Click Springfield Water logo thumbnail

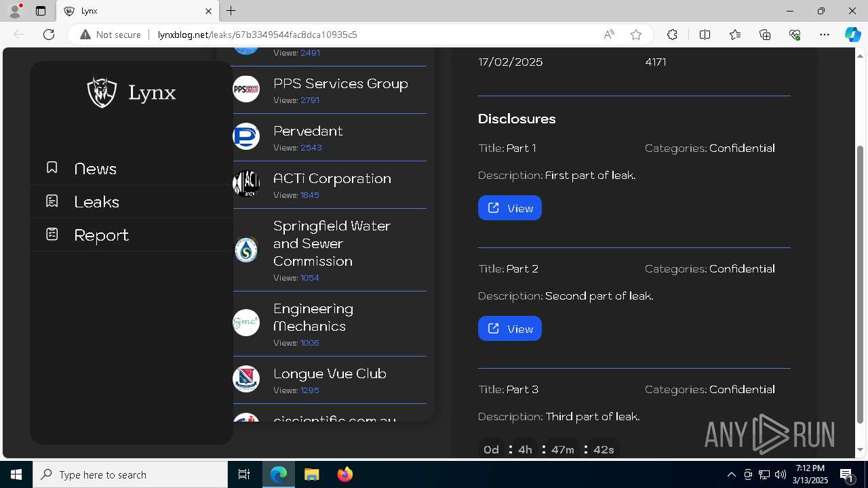point(246,250)
